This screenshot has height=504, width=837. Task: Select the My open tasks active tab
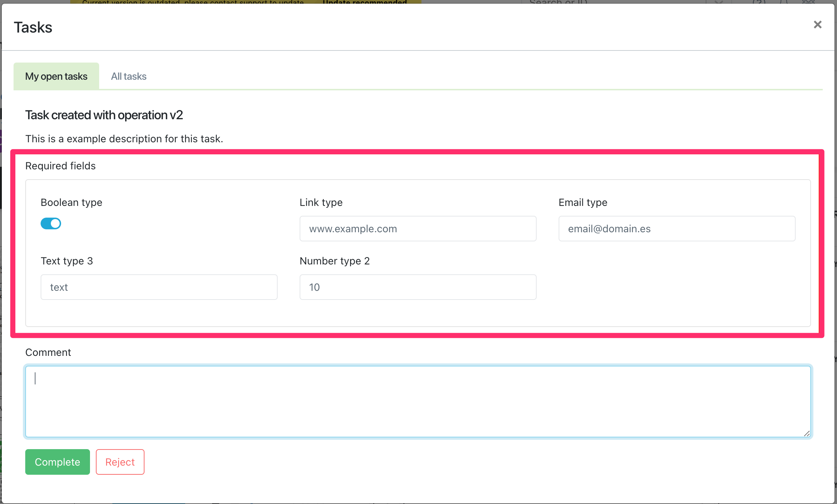click(x=56, y=76)
